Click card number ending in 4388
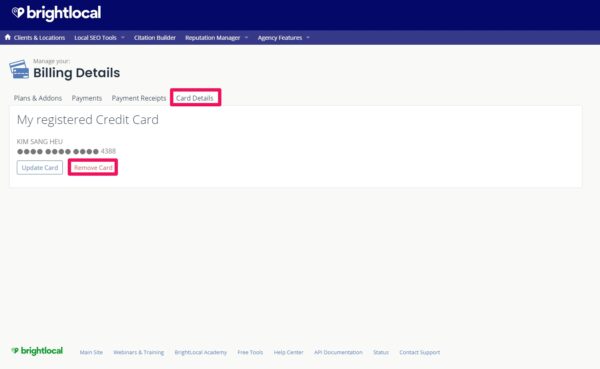Viewport: 600px width, 369px height. tap(66, 151)
